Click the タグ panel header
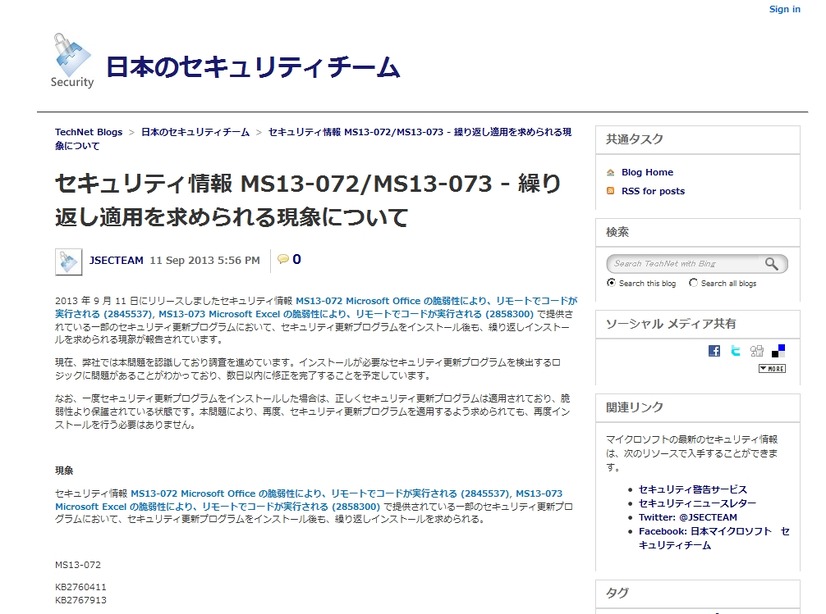 click(698, 593)
